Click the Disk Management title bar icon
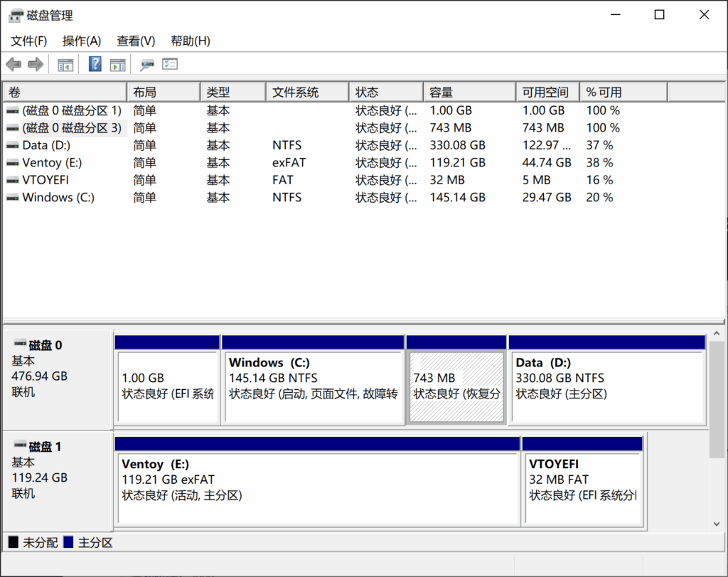Screen dimensions: 728x577 [16, 15]
